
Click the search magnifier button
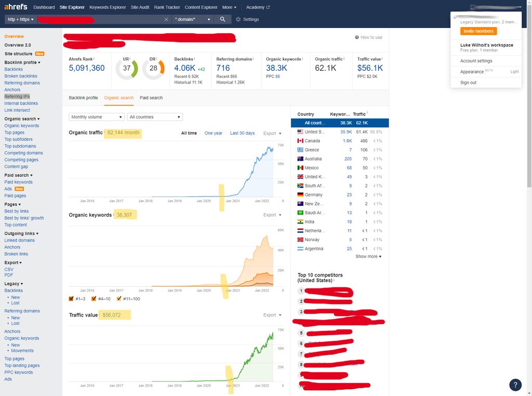tap(222, 19)
